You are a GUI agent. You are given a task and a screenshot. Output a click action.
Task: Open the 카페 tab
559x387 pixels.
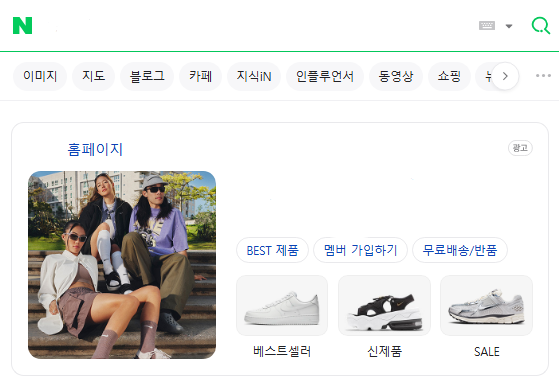(x=200, y=76)
